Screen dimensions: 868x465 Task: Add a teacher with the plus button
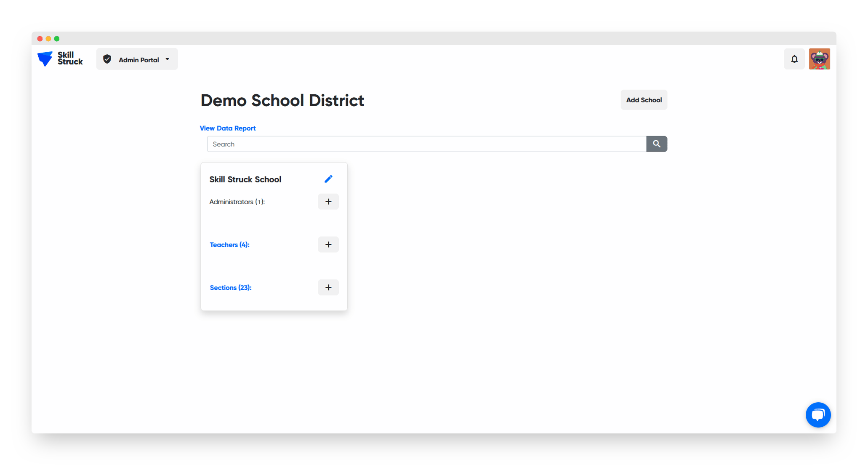click(328, 245)
